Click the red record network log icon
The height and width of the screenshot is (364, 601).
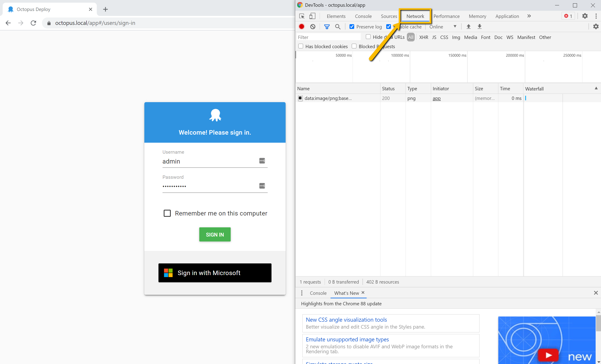click(302, 27)
